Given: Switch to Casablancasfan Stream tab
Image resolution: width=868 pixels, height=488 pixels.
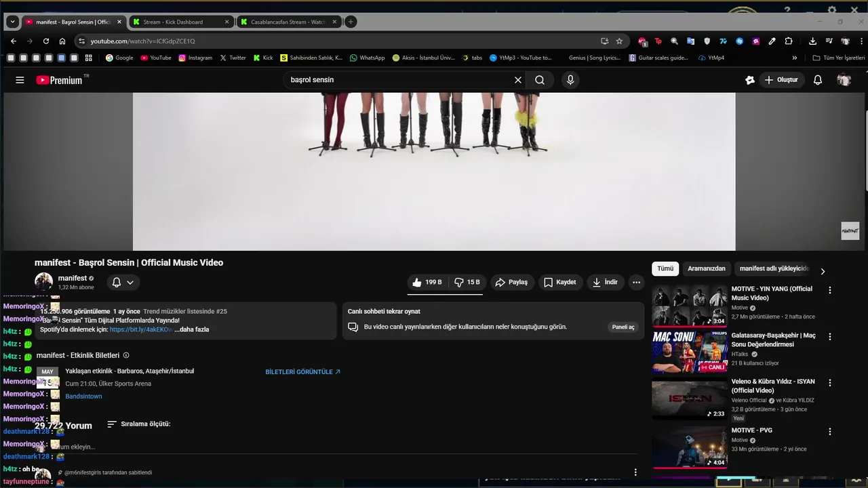Looking at the screenshot, I should pyautogui.click(x=288, y=22).
